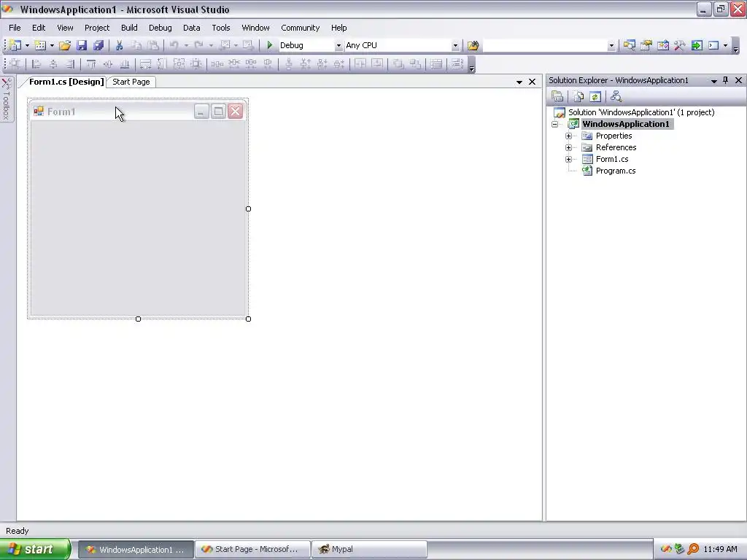The width and height of the screenshot is (747, 560).
Task: Click the Undo arrow icon
Action: click(174, 45)
